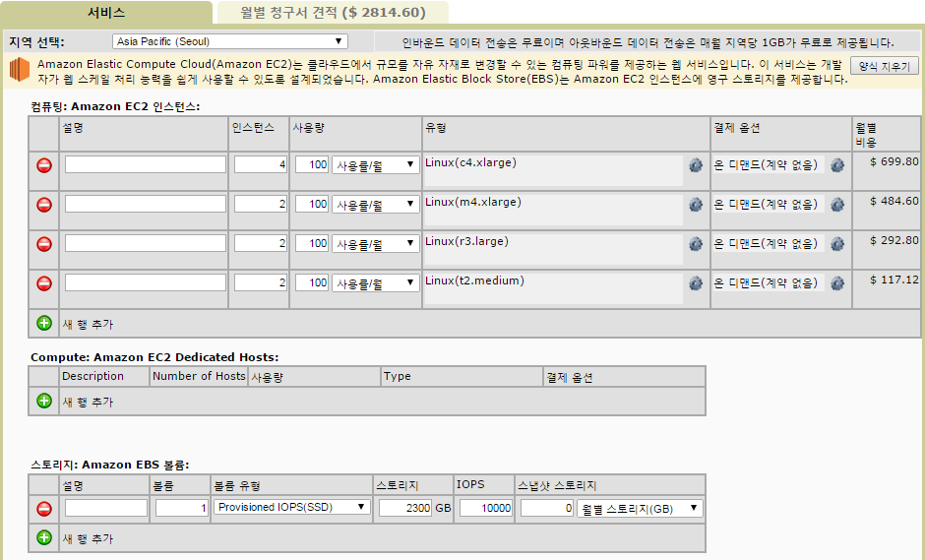Click the snapshot storage value field

(547, 508)
